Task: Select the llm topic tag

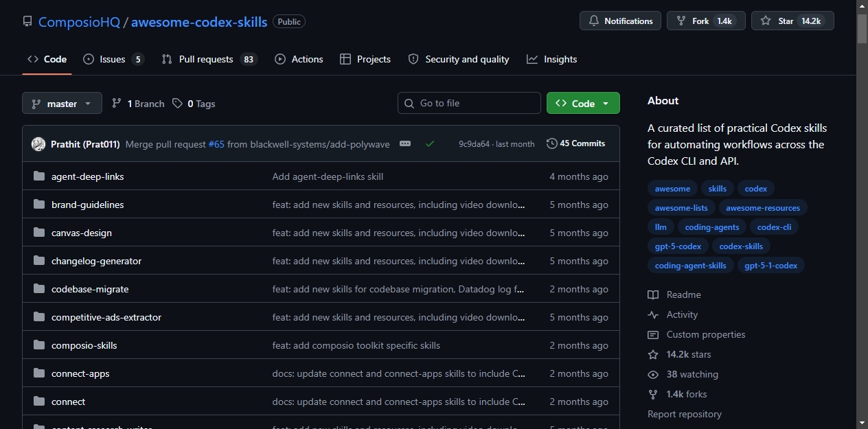Action: click(661, 227)
